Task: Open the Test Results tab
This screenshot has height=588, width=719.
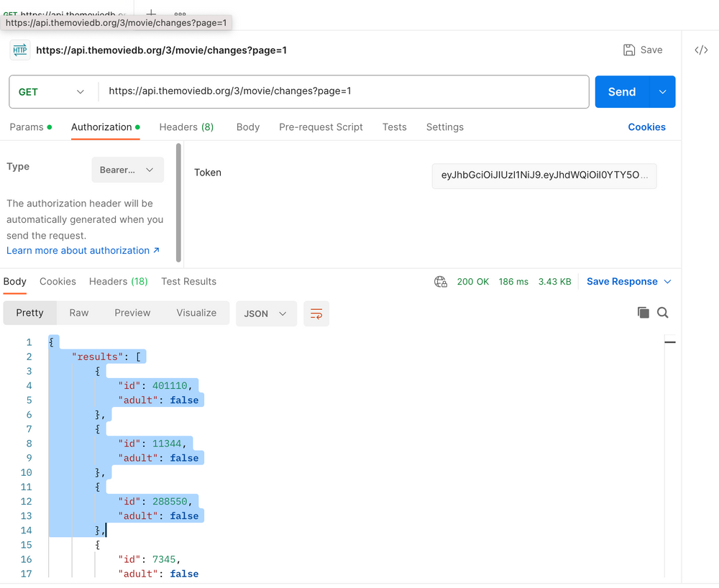Action: [188, 282]
